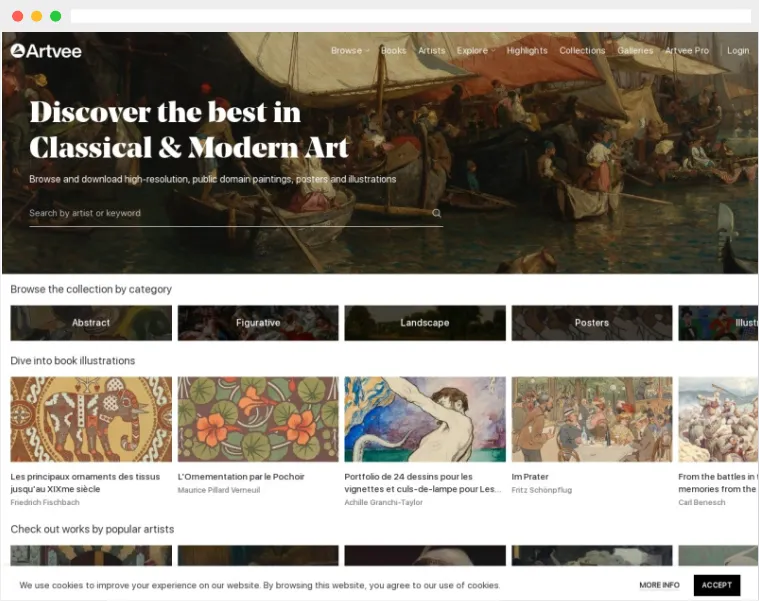Click the MORE INFO cookie link
The height and width of the screenshot is (601, 759).
click(659, 585)
